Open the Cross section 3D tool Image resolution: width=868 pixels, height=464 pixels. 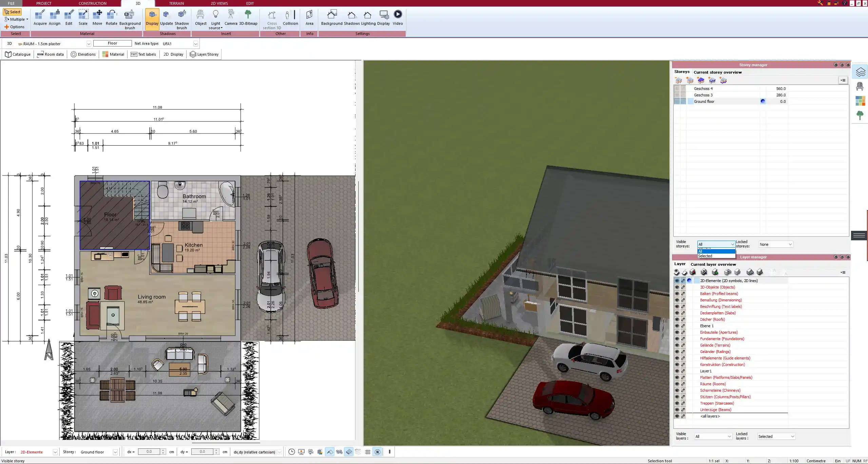pyautogui.click(x=272, y=20)
